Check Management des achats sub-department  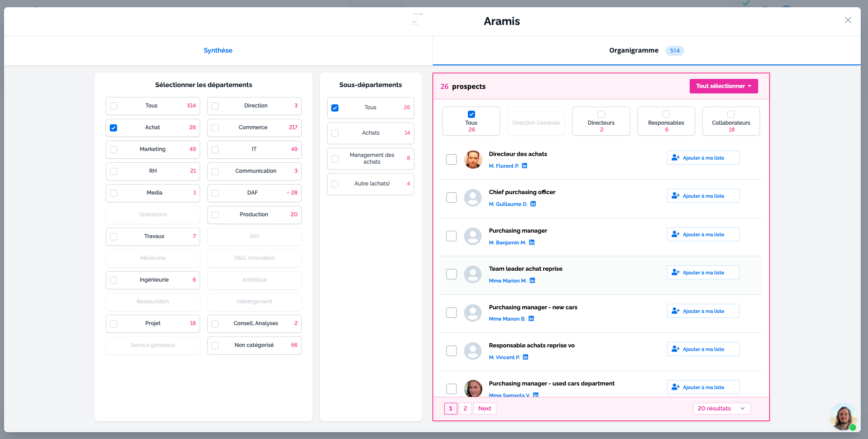(x=335, y=159)
